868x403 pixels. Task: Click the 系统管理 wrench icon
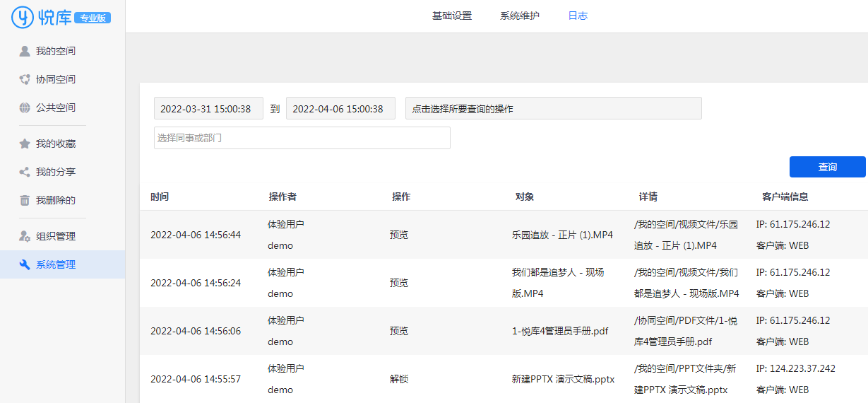pos(25,264)
